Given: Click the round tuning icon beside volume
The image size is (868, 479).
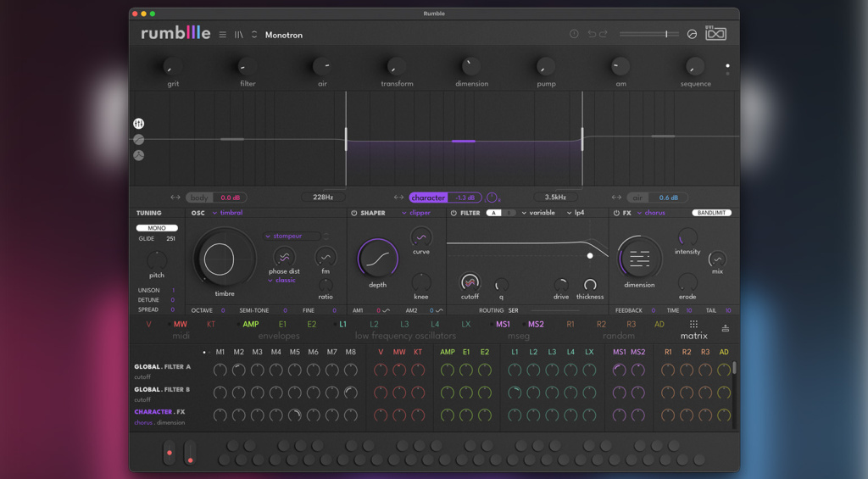Looking at the screenshot, I should [x=692, y=34].
